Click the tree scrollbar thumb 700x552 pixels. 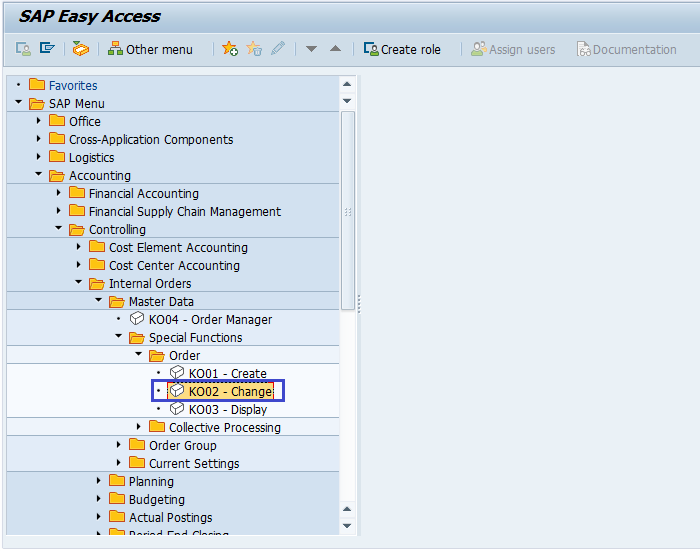pos(348,210)
